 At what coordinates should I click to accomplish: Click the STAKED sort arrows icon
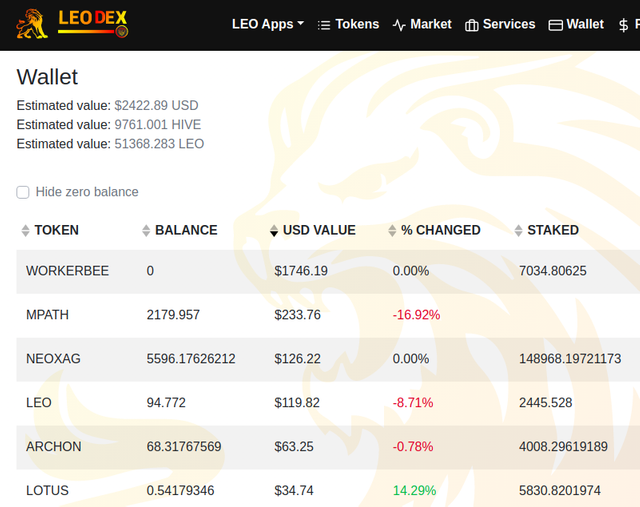518,231
